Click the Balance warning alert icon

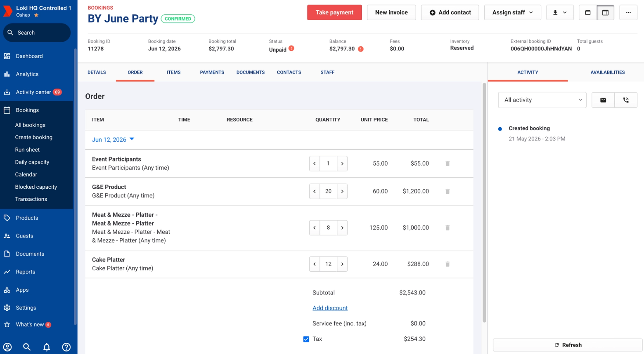361,49
